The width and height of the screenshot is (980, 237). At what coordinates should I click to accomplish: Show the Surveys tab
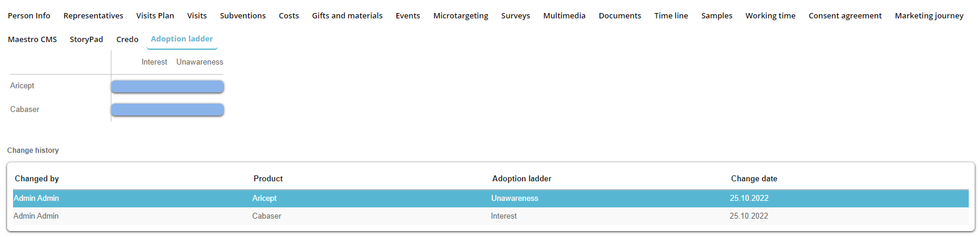[515, 16]
